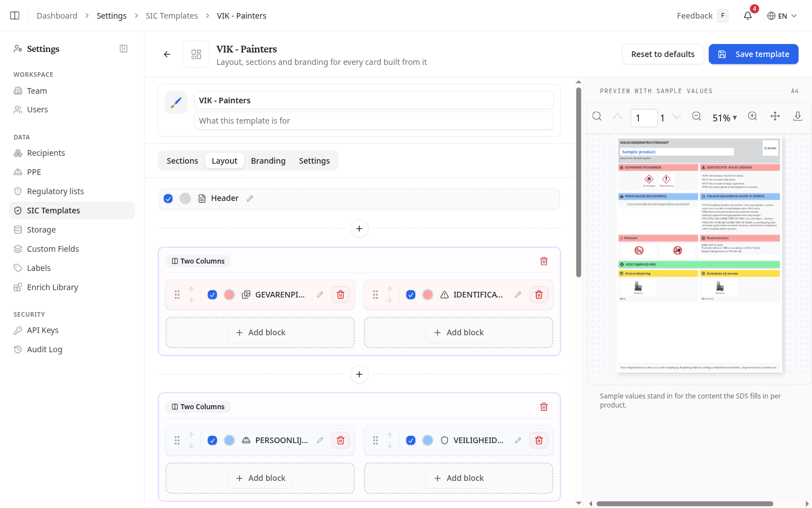Download the preview PDF
This screenshot has height=508, width=812.
pos(798,116)
